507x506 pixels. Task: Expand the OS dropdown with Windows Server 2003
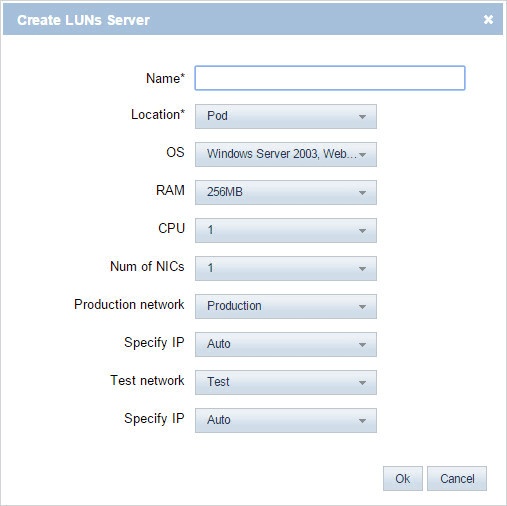click(286, 154)
